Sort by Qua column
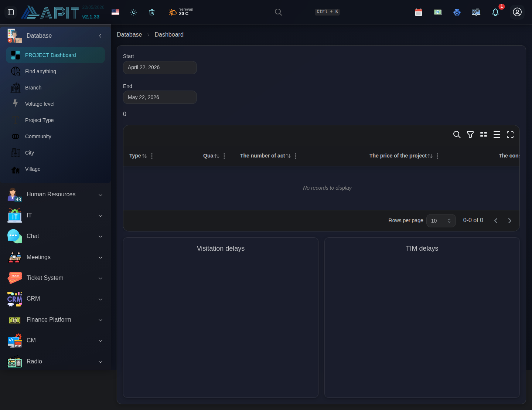This screenshot has height=410, width=532. pyautogui.click(x=217, y=156)
